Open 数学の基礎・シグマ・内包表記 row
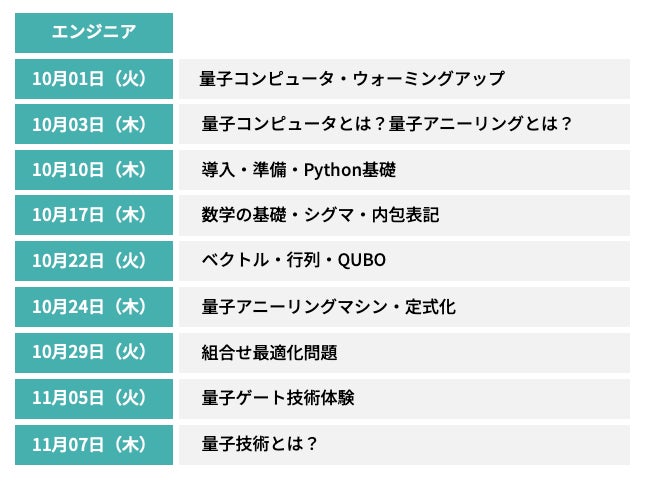650x482 pixels. (x=405, y=215)
